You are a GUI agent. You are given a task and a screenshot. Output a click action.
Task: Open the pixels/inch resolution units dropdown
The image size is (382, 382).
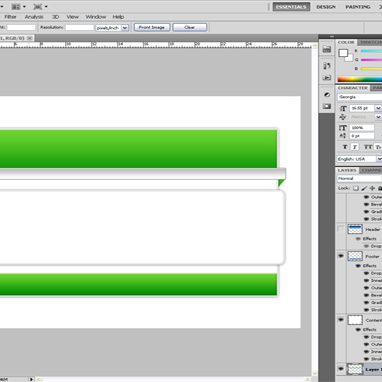pos(112,28)
